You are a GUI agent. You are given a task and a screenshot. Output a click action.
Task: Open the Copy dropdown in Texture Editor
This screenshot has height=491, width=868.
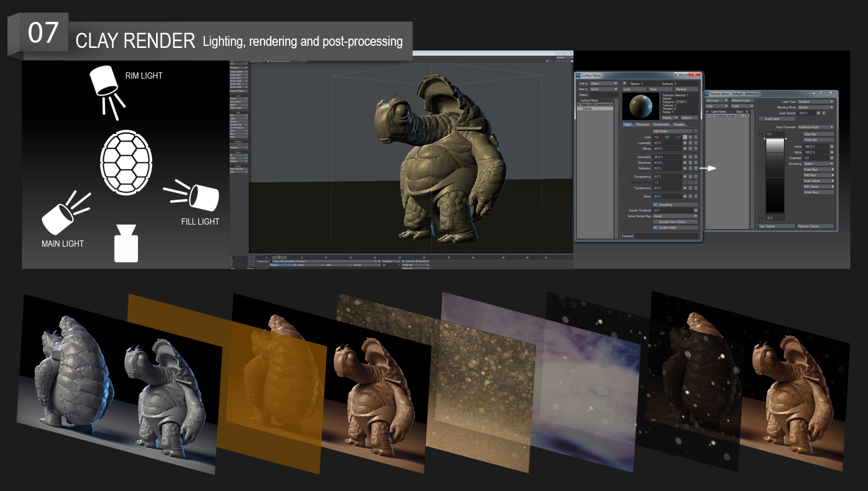pos(717,106)
